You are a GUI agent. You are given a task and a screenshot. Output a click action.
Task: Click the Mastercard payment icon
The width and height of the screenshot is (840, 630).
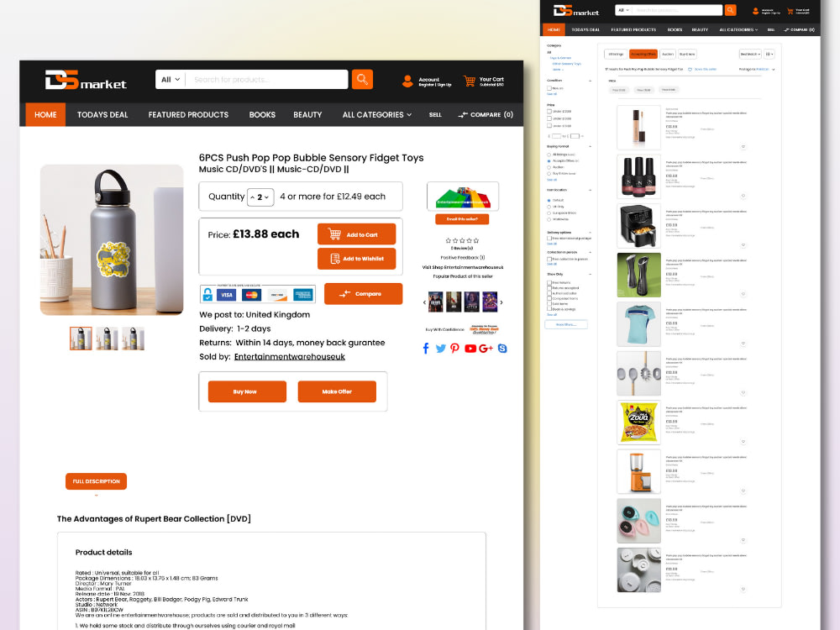coord(251,295)
